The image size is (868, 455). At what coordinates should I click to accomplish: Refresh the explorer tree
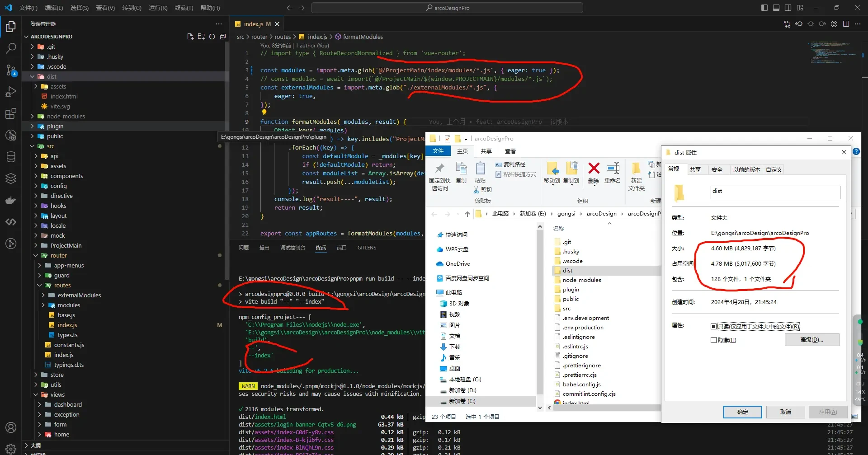pyautogui.click(x=212, y=37)
